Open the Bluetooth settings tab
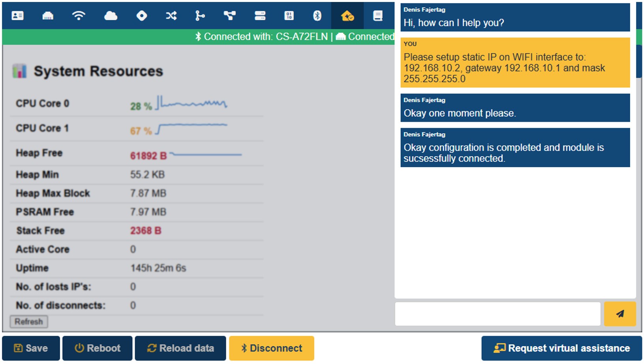Viewport: 644px width, 364px height. [317, 16]
